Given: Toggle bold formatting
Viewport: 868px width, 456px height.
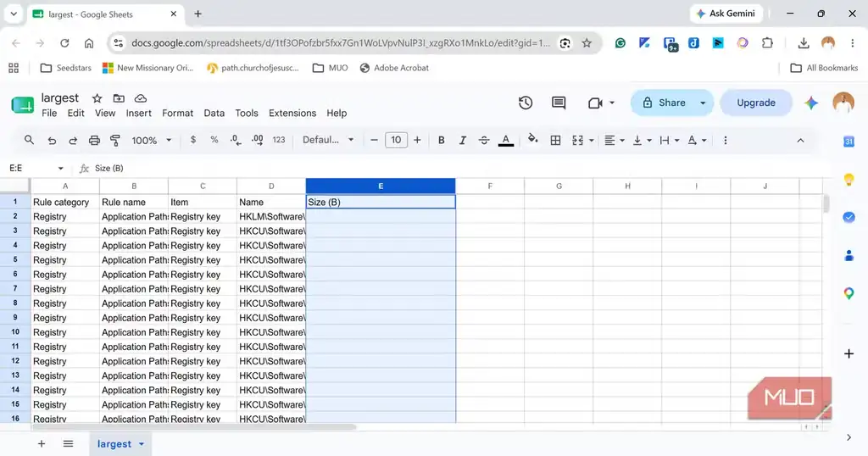Looking at the screenshot, I should [x=441, y=141].
